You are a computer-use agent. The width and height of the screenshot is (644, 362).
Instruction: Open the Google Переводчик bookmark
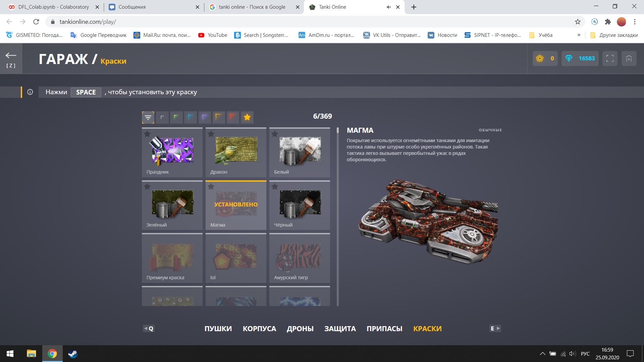click(99, 35)
